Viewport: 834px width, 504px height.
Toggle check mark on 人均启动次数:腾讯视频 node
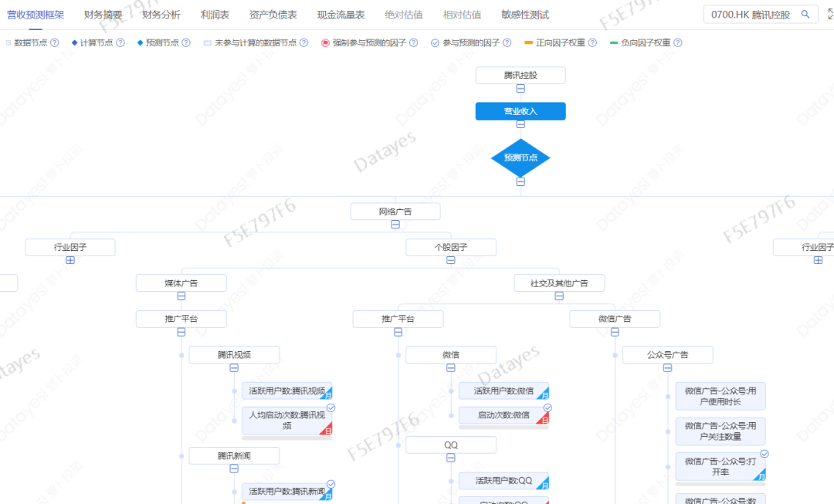[331, 408]
